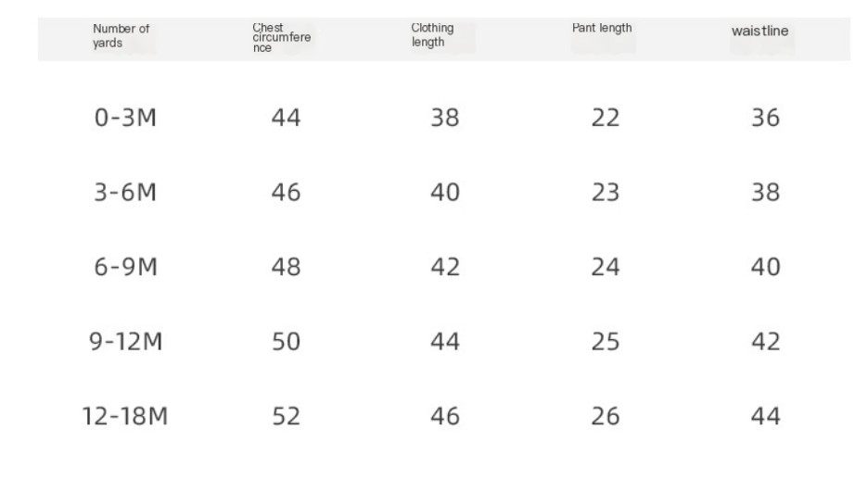Select the 12-18M size label

[x=125, y=417]
